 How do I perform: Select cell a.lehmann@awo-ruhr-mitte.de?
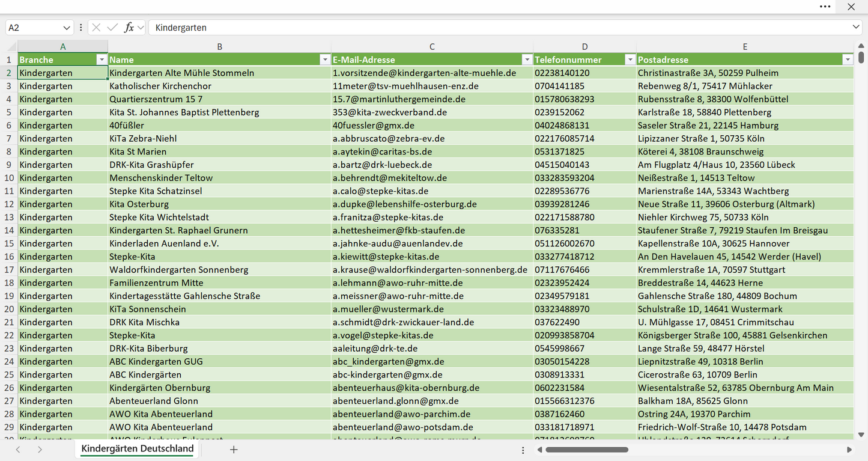click(x=432, y=282)
